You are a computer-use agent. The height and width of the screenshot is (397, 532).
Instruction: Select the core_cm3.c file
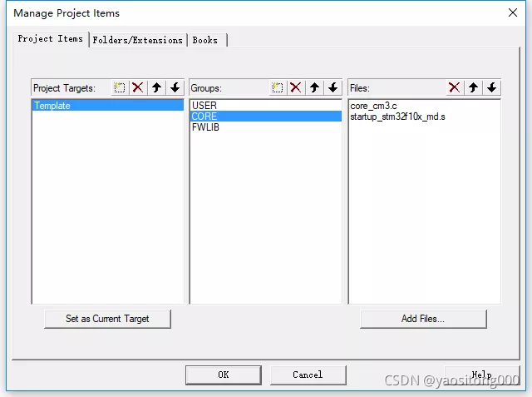pos(424,106)
